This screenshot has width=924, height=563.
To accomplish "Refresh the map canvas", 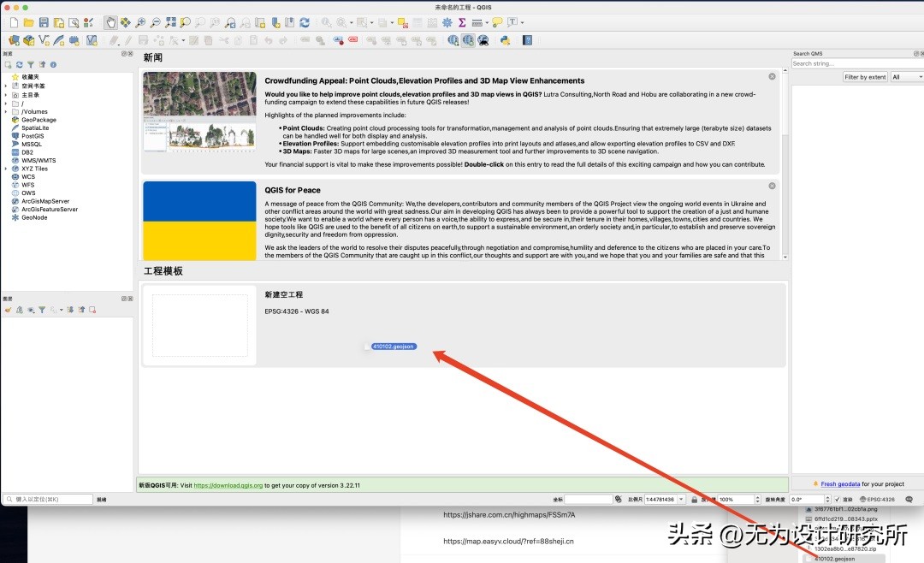I will click(x=305, y=22).
